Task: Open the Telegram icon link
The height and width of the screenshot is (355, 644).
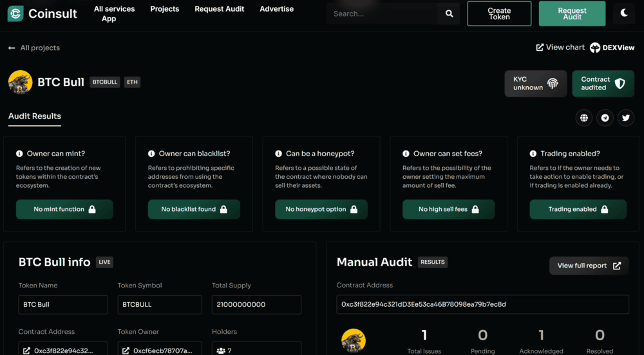Action: coord(605,118)
